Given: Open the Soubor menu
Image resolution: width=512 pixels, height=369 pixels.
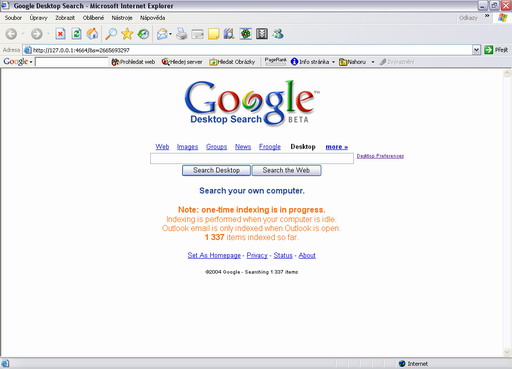Looking at the screenshot, I should [13, 18].
